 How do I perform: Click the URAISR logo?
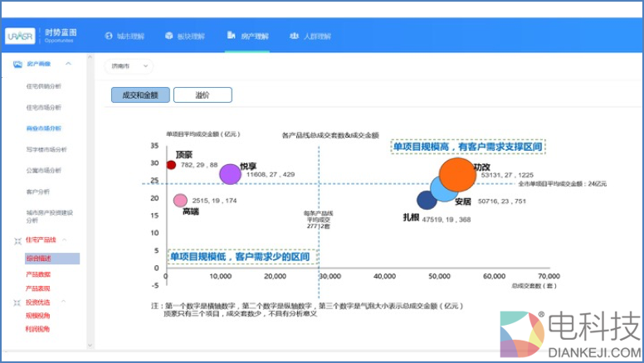[20, 36]
